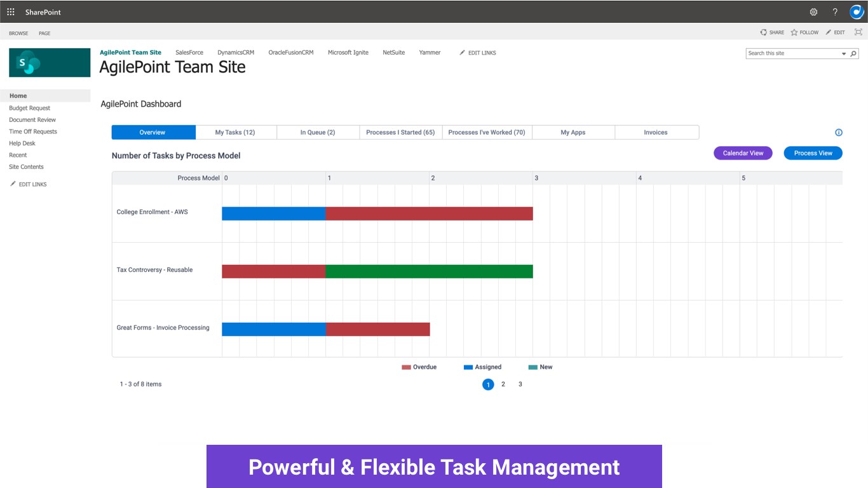Click the dashboard info icon
The image size is (868, 488).
pyautogui.click(x=839, y=133)
